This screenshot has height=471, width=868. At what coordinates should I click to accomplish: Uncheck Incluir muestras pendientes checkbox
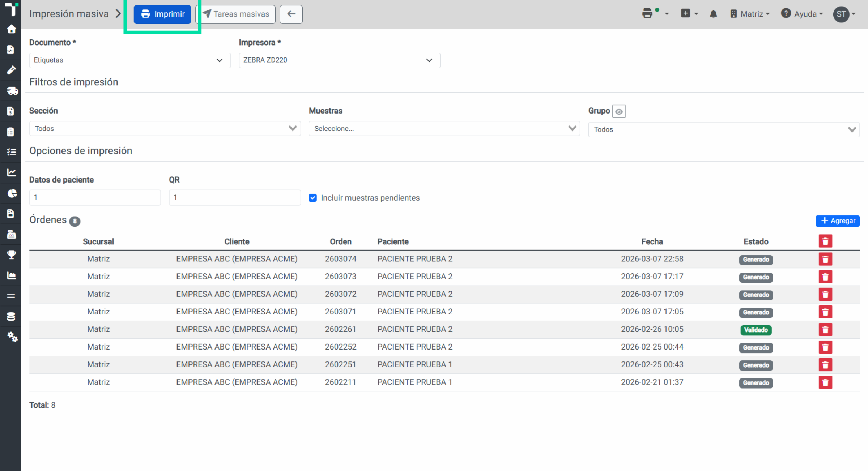(x=313, y=198)
